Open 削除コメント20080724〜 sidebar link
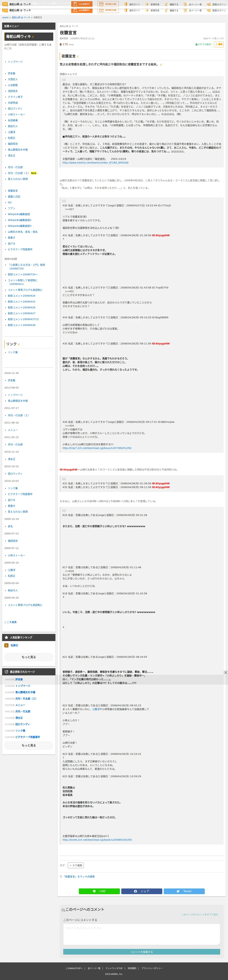228x980 pixels. (x=23, y=274)
